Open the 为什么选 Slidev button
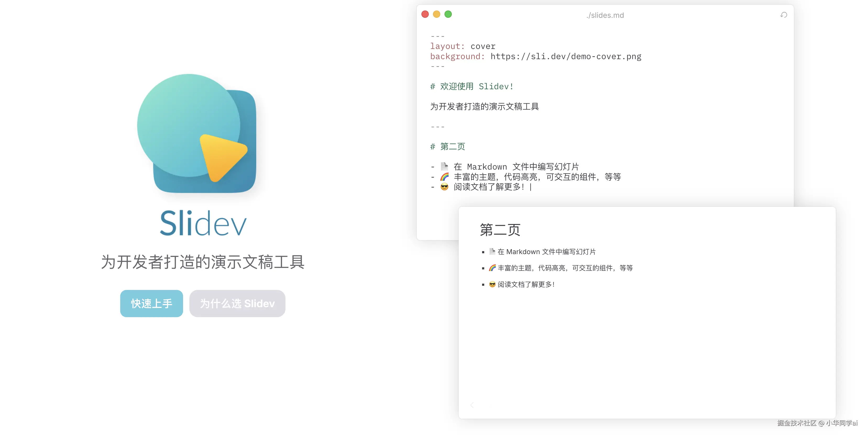The image size is (868, 437). coord(237,303)
